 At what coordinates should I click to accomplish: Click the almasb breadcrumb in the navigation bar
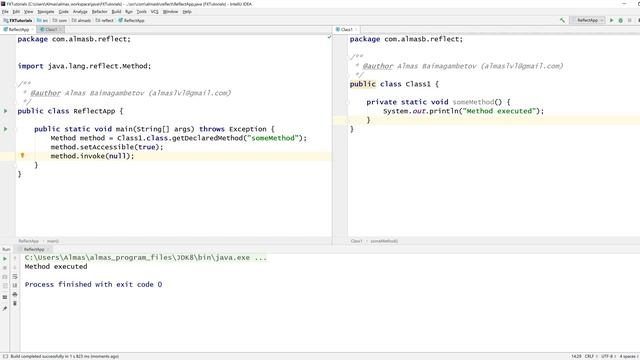coord(81,20)
